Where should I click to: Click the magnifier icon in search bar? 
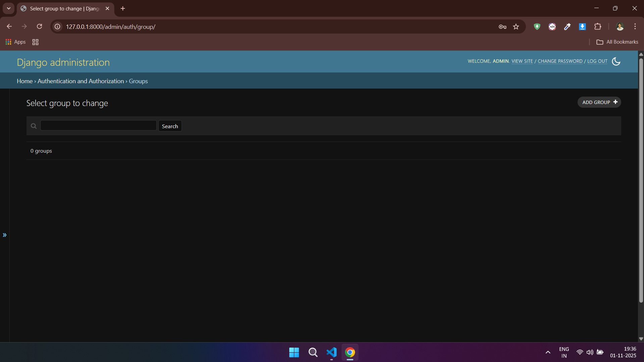[34, 126]
